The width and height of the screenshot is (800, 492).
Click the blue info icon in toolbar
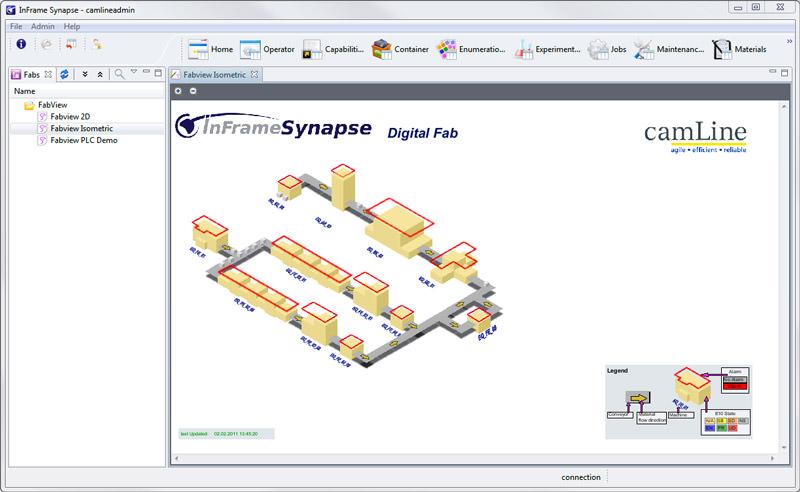(x=21, y=44)
